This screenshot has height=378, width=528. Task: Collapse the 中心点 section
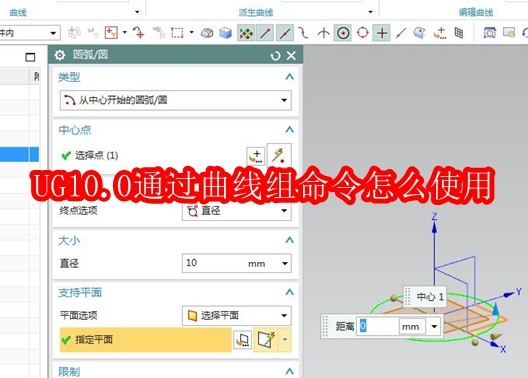(x=289, y=129)
